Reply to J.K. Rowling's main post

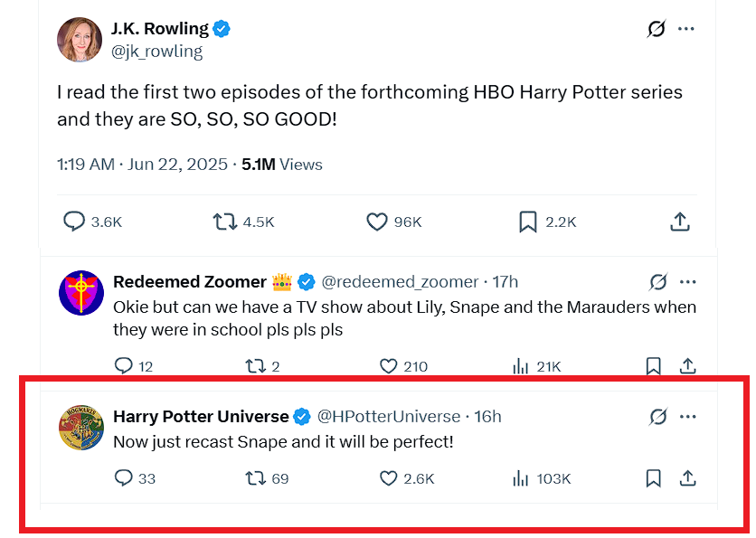[74, 222]
